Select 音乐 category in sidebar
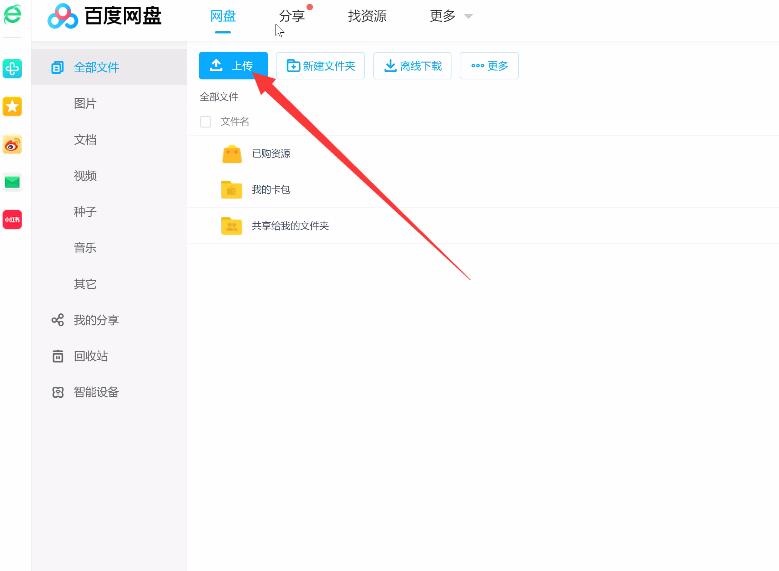Screen dimensions: 779x571 click(85, 247)
